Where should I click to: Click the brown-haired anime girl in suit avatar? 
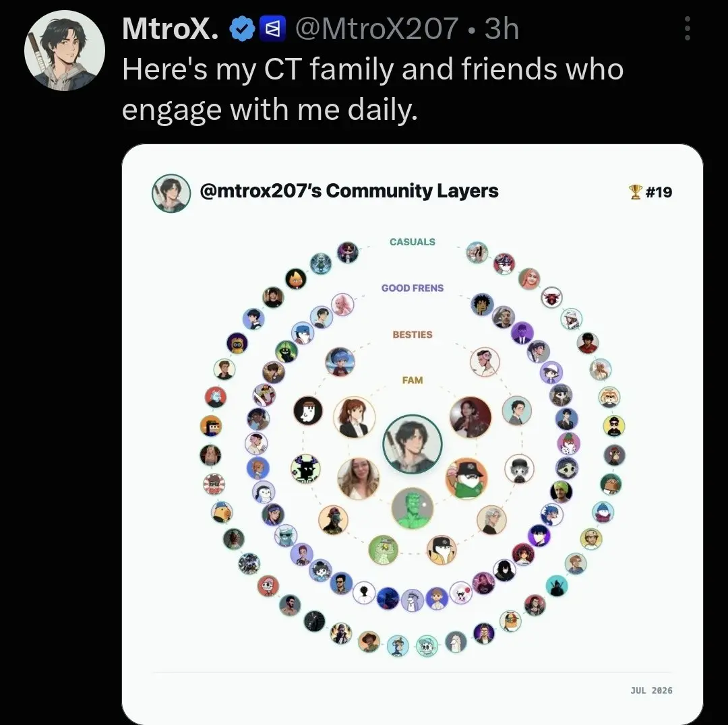pyautogui.click(x=355, y=417)
